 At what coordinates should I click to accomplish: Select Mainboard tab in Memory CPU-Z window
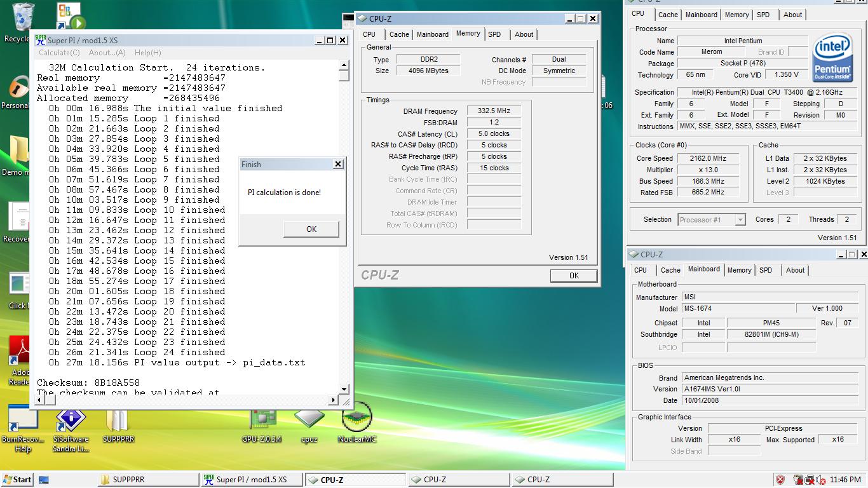pyautogui.click(x=432, y=34)
